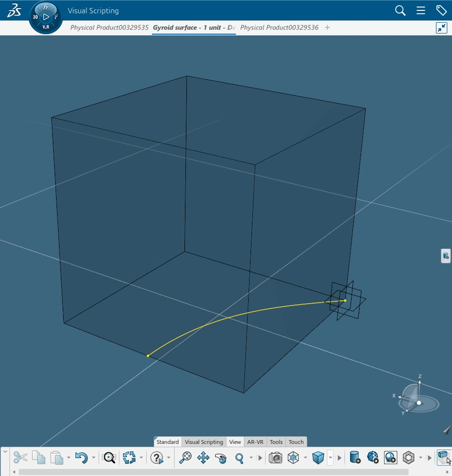
Task: Click the cube with cursor selection icon
Action: 444,458
